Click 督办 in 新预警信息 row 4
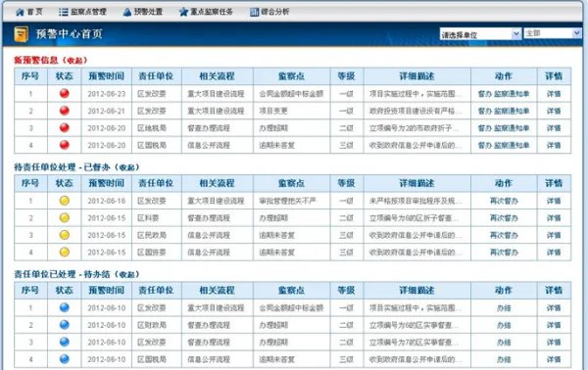Image resolution: width=588 pixels, height=370 pixels. pyautogui.click(x=484, y=145)
